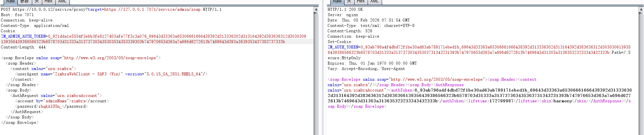Switch to the request Raw tab
Image resolution: width=644 pixels, height=135 pixels.
coord(10,2)
